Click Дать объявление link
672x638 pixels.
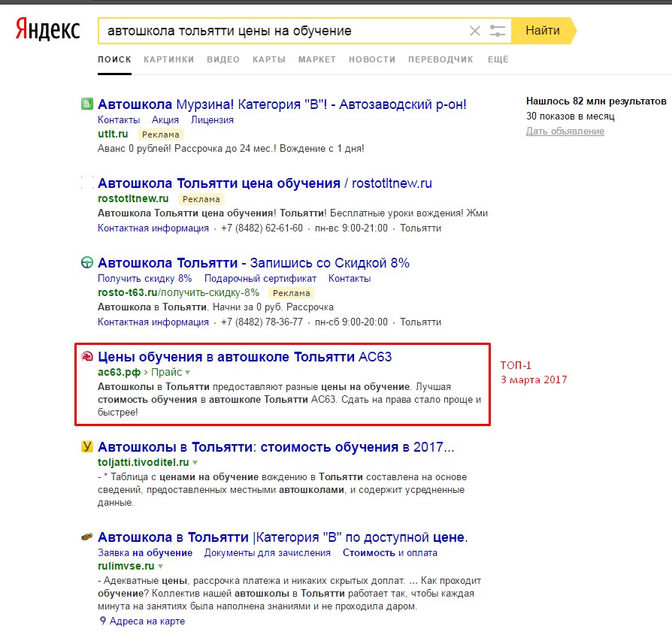(565, 131)
